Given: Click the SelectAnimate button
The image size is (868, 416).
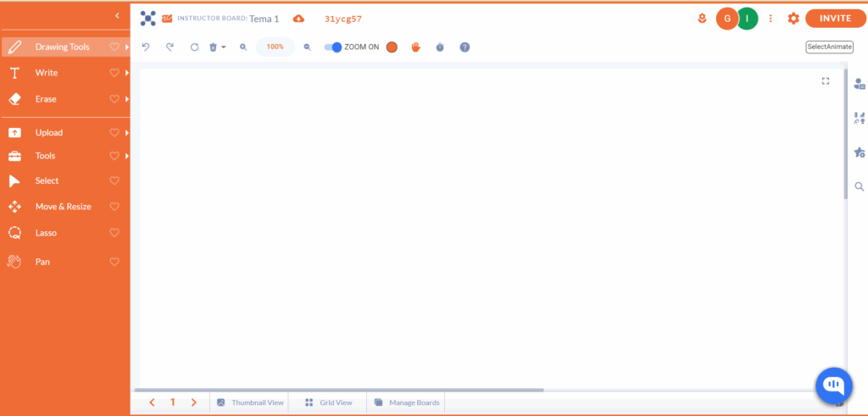Looking at the screenshot, I should 829,47.
